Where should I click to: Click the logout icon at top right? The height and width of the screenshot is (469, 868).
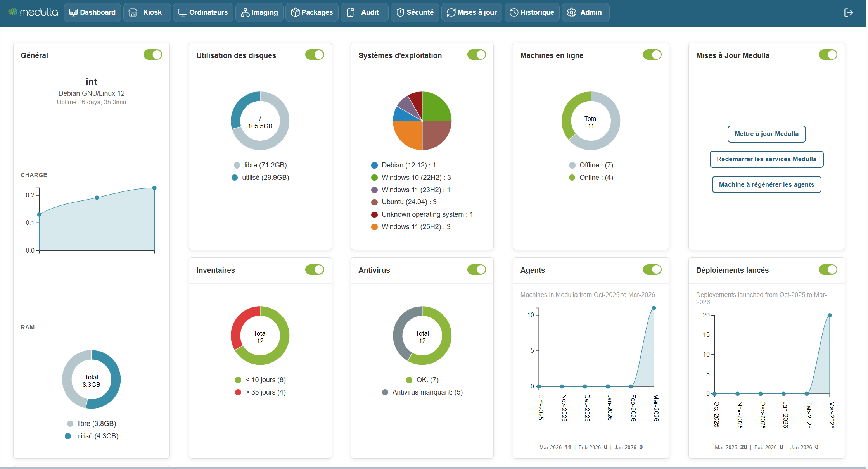pyautogui.click(x=848, y=13)
